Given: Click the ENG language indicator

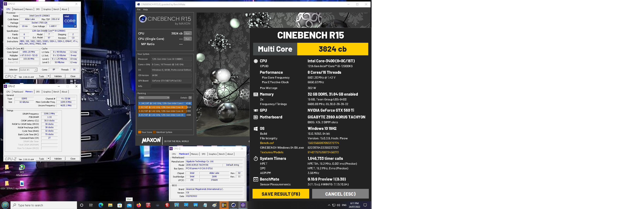Looking at the screenshot, I should pos(344,205).
